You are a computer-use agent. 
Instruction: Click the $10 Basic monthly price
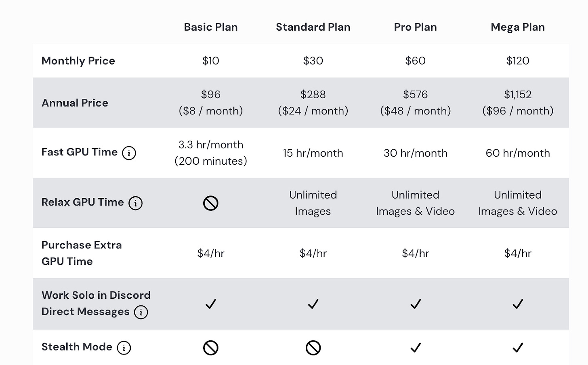211,61
